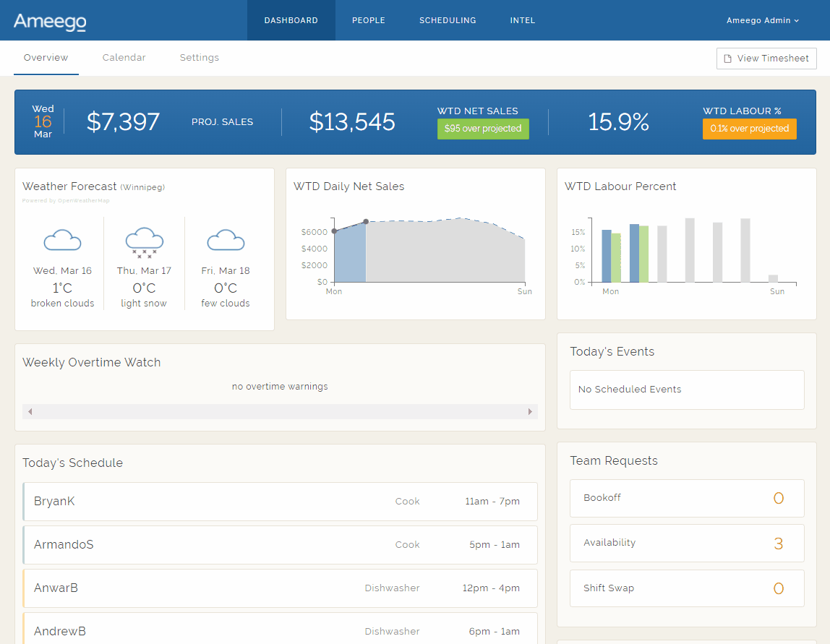
Task: Open the People menu
Action: pos(368,20)
